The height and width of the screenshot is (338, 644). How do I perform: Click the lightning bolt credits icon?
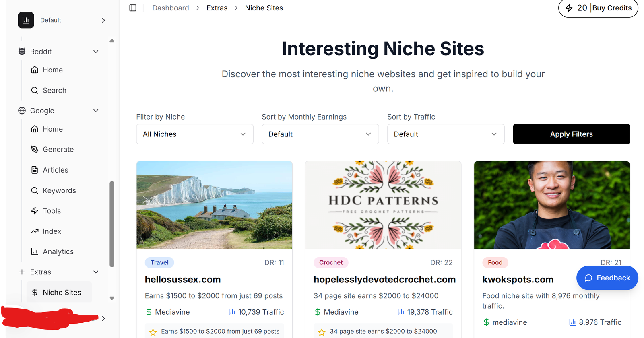(x=569, y=8)
